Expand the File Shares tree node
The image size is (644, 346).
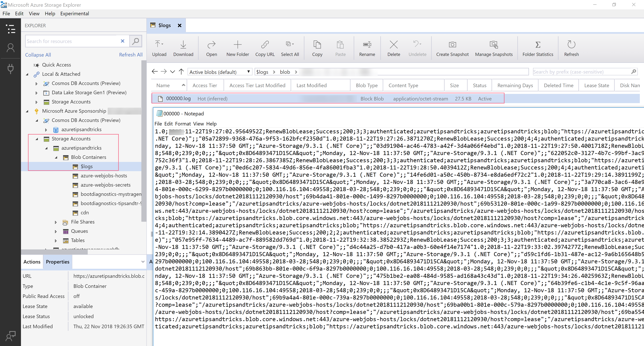pos(56,222)
